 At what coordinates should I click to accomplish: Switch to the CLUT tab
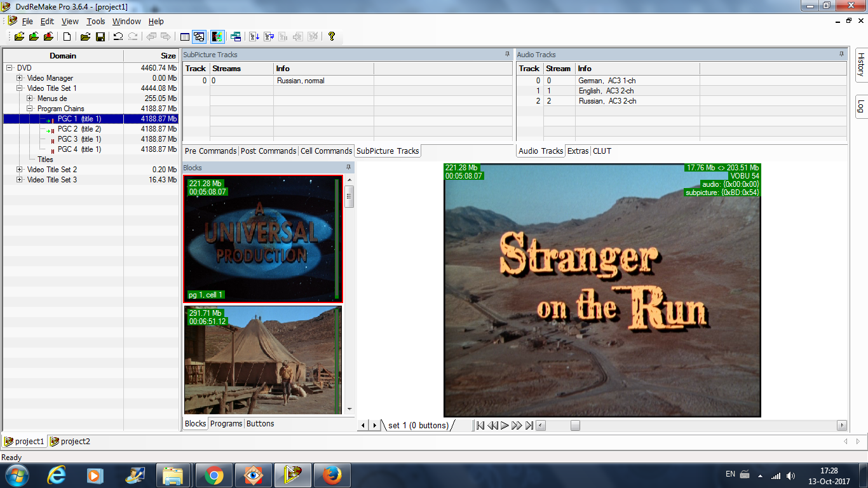coord(602,151)
